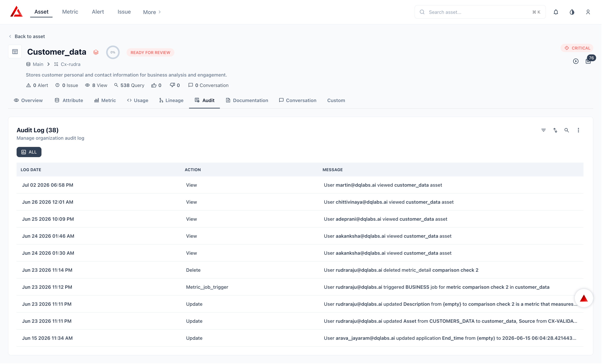The width and height of the screenshot is (602, 364).
Task: Click the thumbs down count
Action: (175, 85)
